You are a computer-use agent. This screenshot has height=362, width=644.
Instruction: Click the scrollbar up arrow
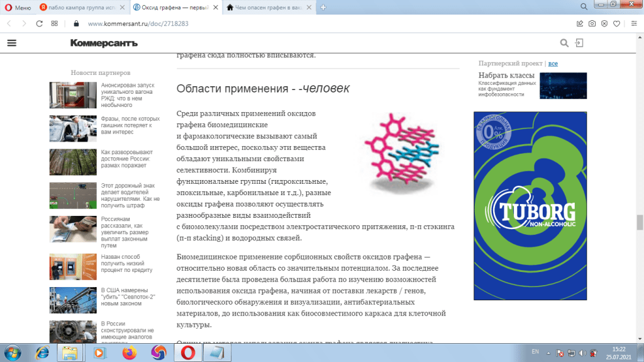(640, 37)
